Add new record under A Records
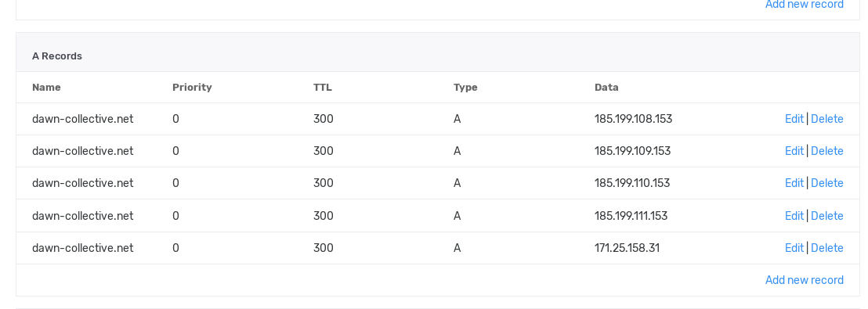 [805, 280]
